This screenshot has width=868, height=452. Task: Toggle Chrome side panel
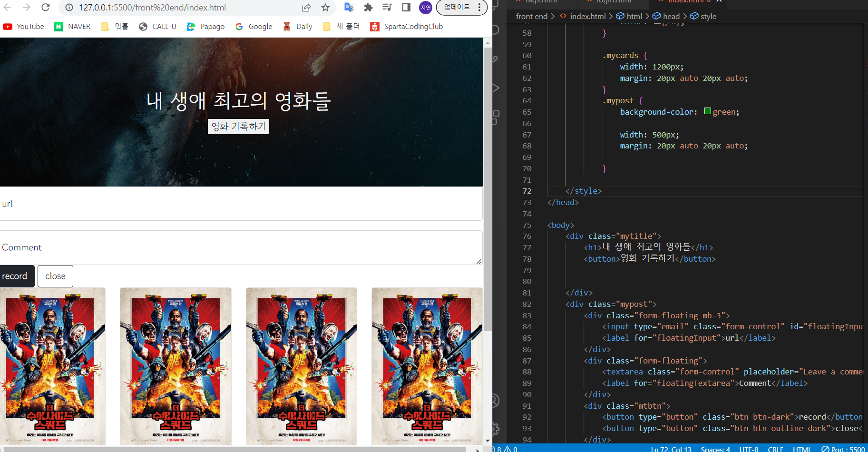pyautogui.click(x=406, y=7)
